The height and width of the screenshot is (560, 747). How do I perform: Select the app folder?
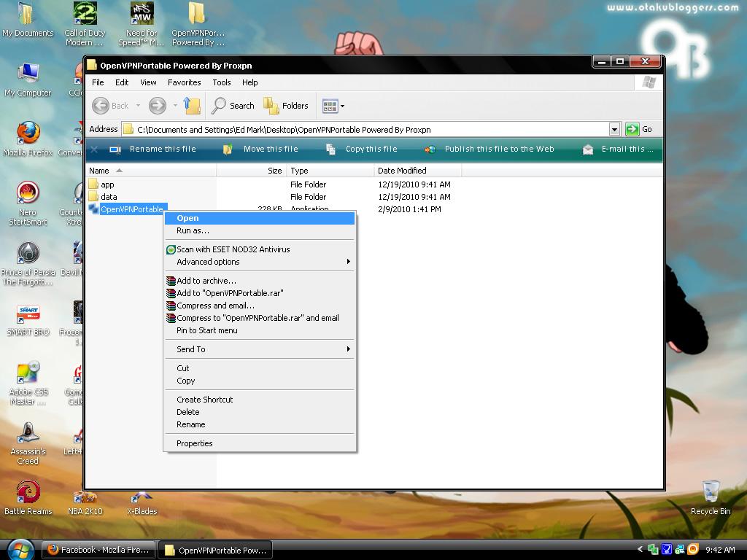(x=101, y=184)
